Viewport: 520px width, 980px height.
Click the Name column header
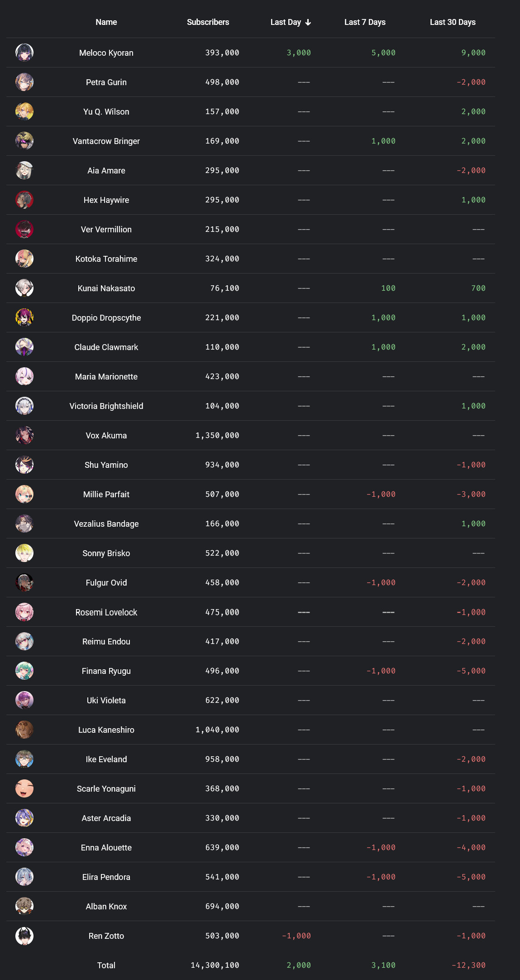[x=106, y=22]
